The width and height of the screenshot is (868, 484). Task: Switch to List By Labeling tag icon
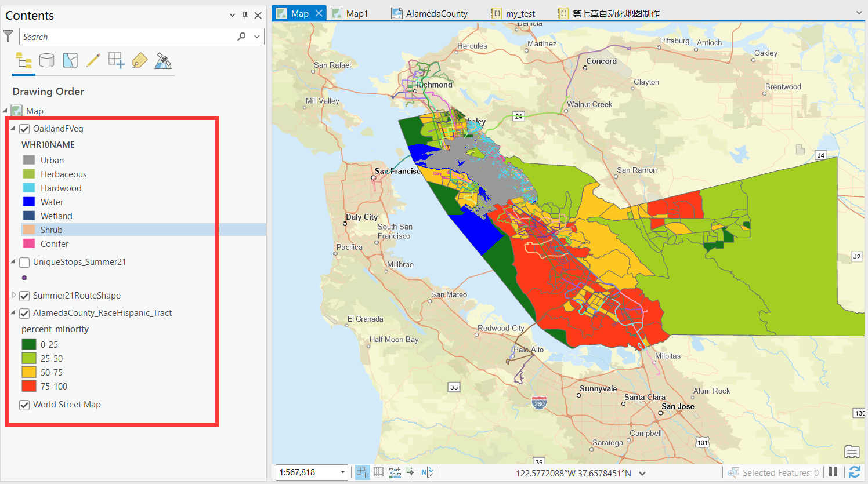140,60
